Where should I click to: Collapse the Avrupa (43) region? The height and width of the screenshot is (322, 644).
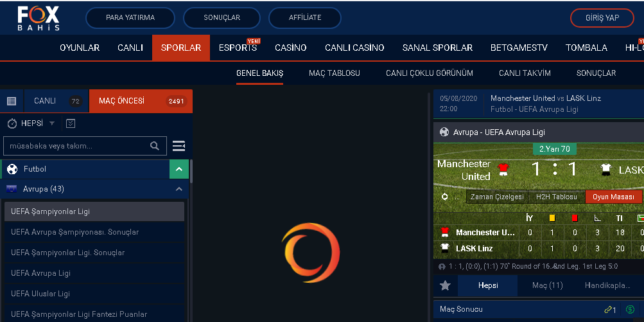click(x=179, y=189)
